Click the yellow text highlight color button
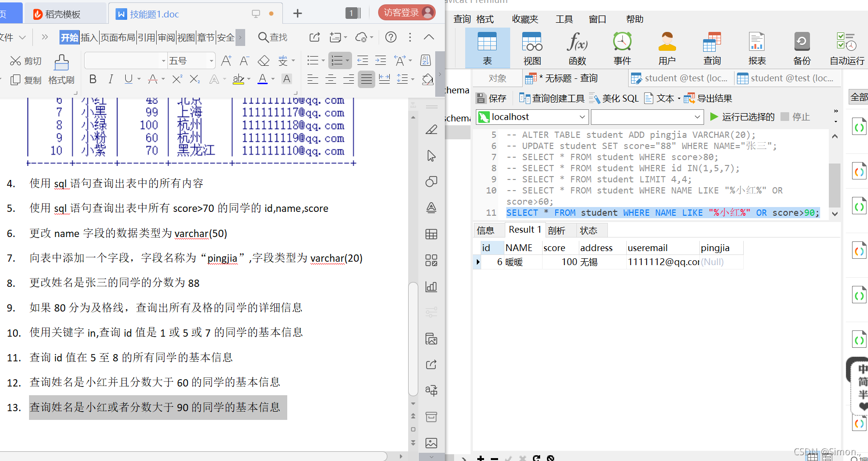 point(238,79)
